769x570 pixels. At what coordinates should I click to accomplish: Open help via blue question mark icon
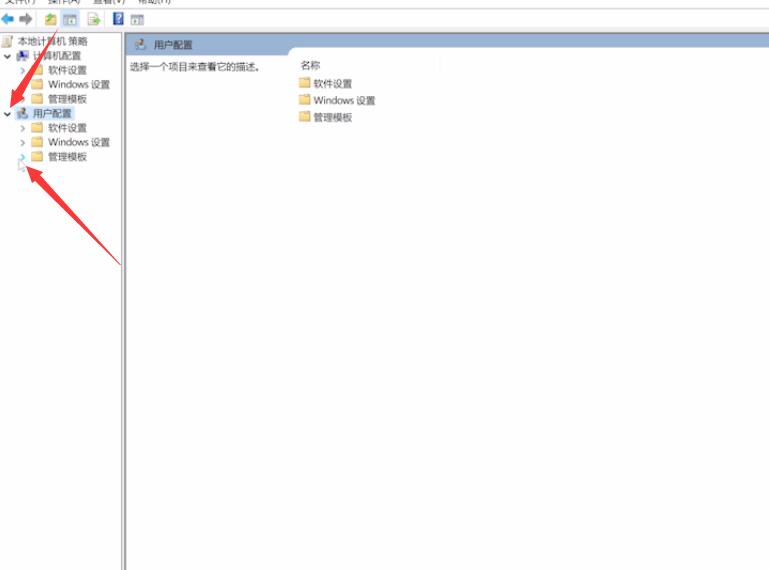118,19
